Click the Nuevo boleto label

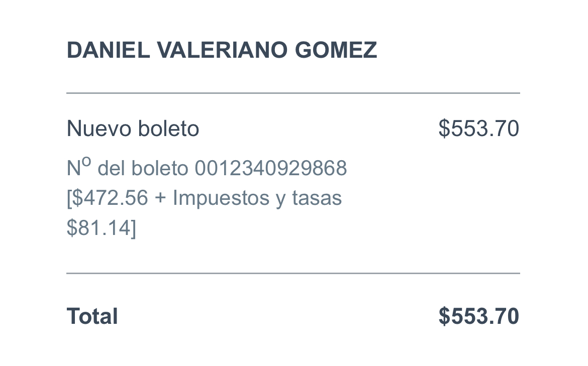(133, 129)
